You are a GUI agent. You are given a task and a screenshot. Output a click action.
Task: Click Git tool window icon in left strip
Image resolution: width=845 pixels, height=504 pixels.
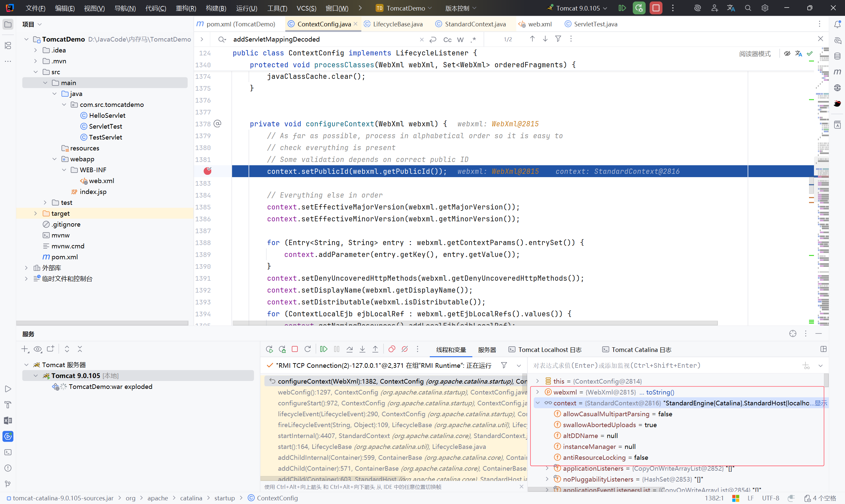pyautogui.click(x=8, y=484)
